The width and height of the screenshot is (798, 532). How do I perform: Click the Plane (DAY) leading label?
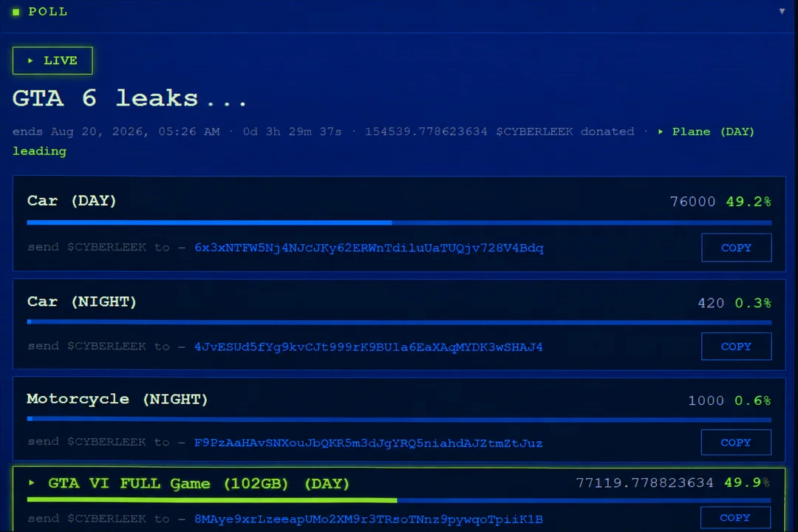point(713,132)
